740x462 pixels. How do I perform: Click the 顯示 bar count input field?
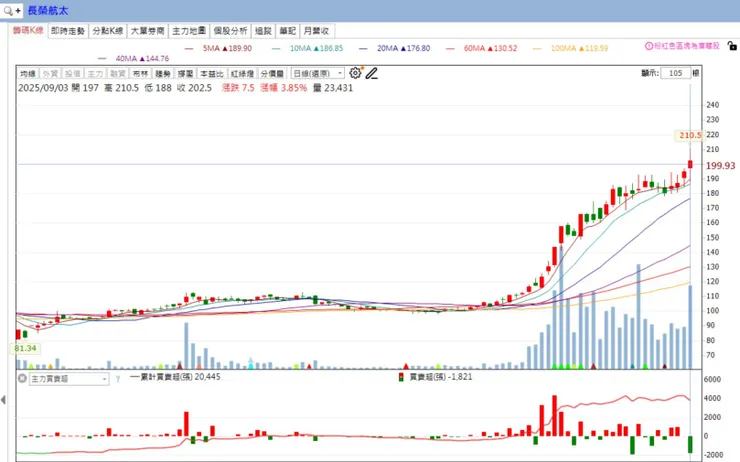[676, 73]
